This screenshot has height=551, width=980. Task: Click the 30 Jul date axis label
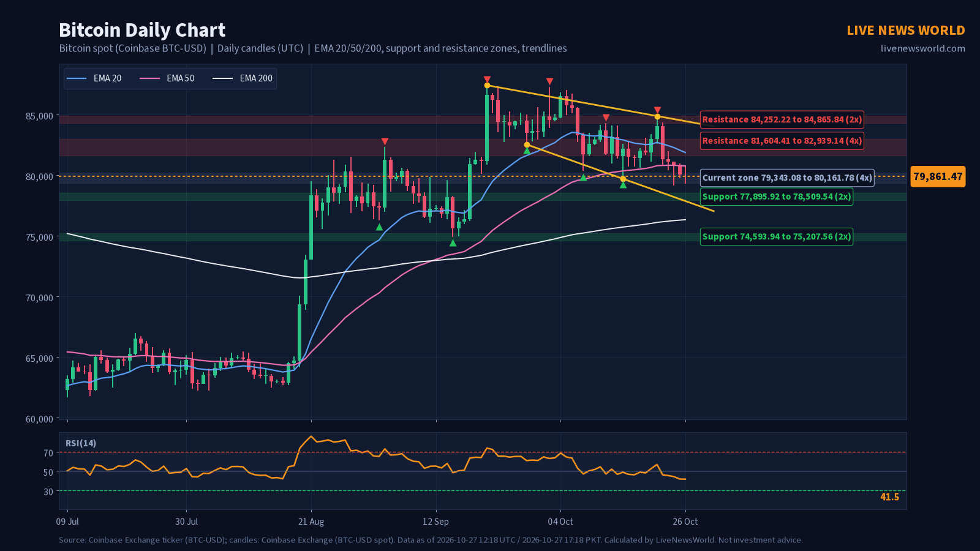click(186, 522)
